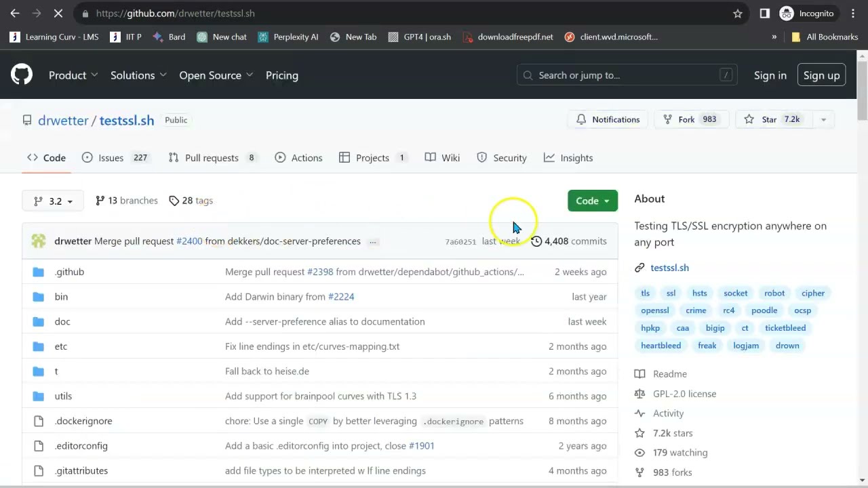
Task: Click the .gitattributes file icon
Action: point(39,470)
